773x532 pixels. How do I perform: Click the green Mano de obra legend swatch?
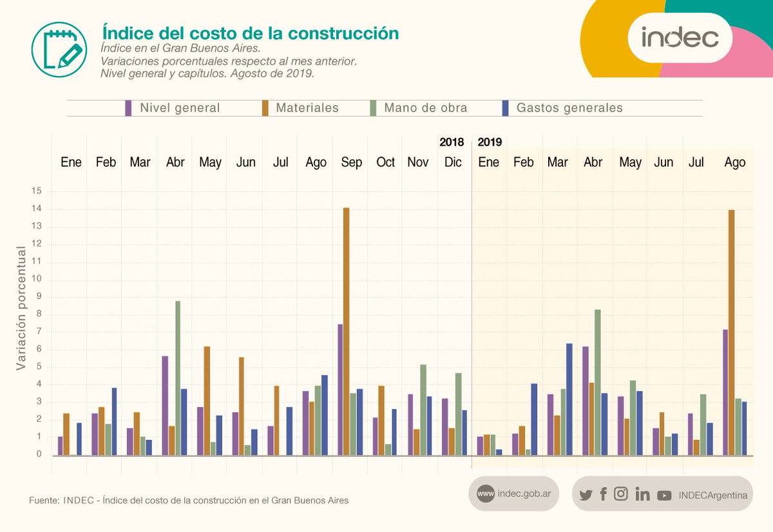point(373,108)
